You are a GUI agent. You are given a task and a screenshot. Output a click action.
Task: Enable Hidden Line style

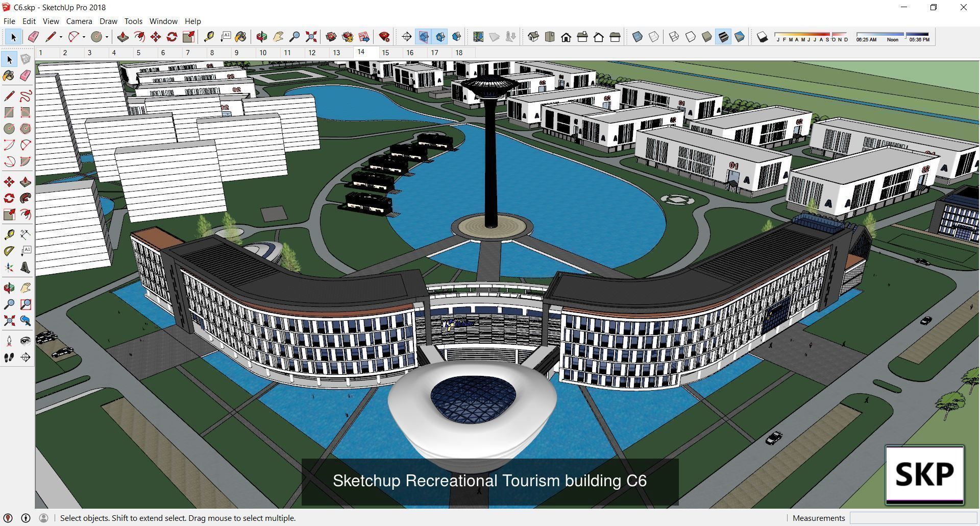pyautogui.click(x=691, y=37)
